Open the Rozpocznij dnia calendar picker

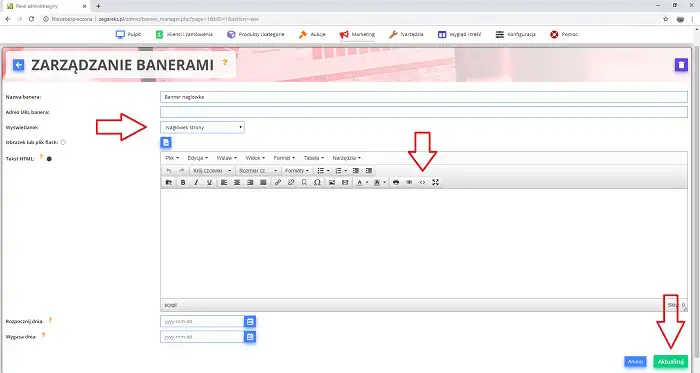click(250, 321)
